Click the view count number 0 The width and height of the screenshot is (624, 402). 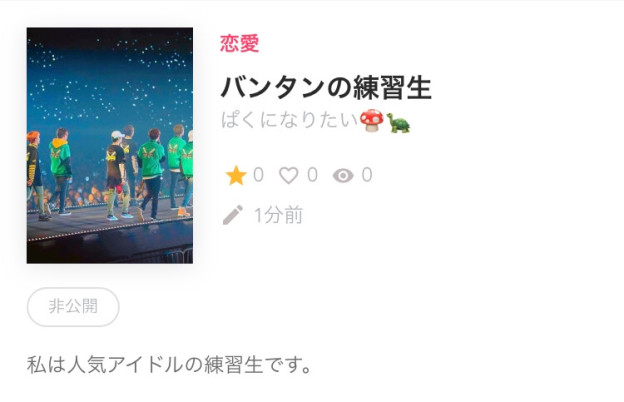[x=367, y=175]
